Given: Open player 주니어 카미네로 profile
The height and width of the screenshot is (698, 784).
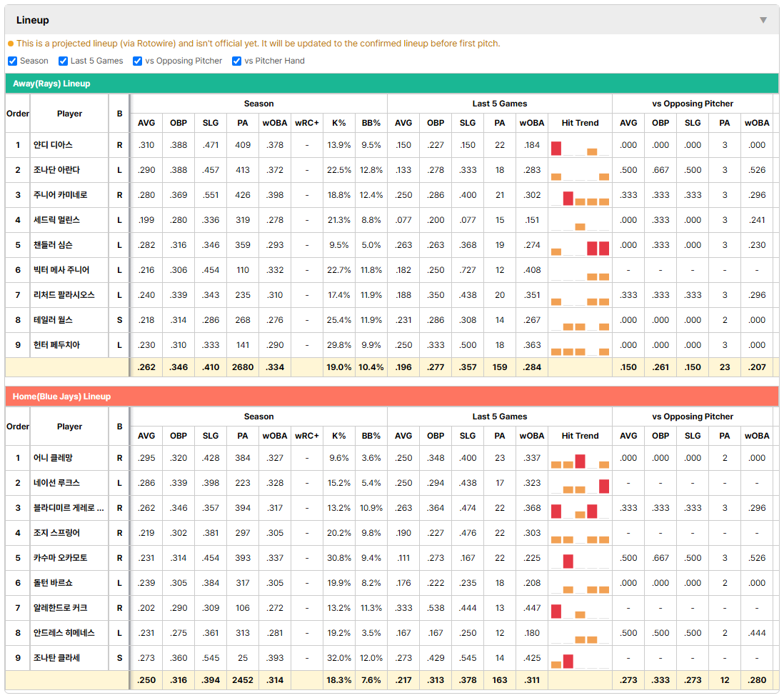Looking at the screenshot, I should [61, 195].
